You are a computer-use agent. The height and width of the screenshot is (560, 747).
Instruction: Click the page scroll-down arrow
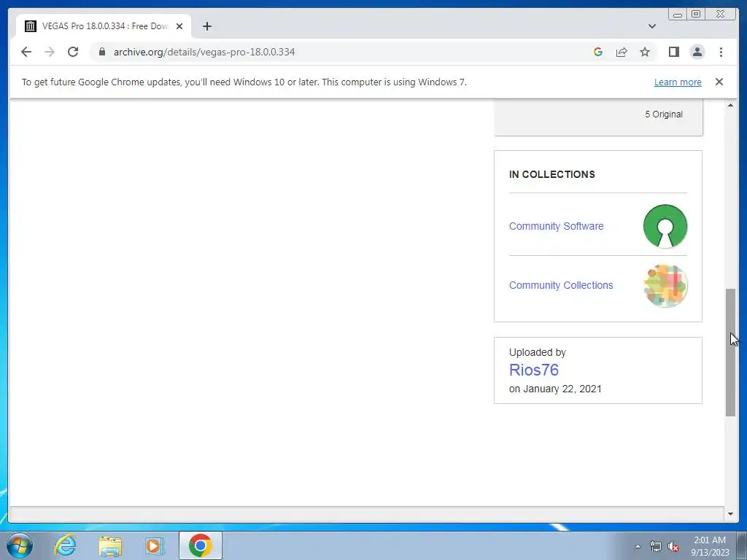730,514
